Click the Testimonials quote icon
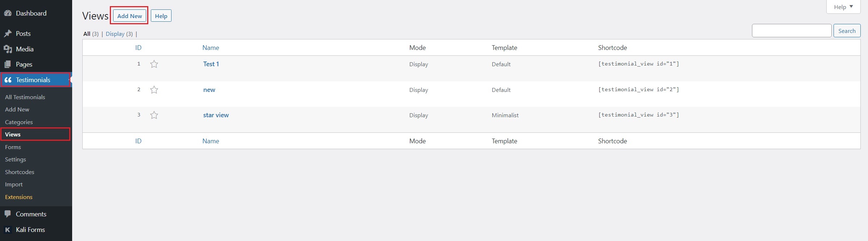 (x=8, y=80)
